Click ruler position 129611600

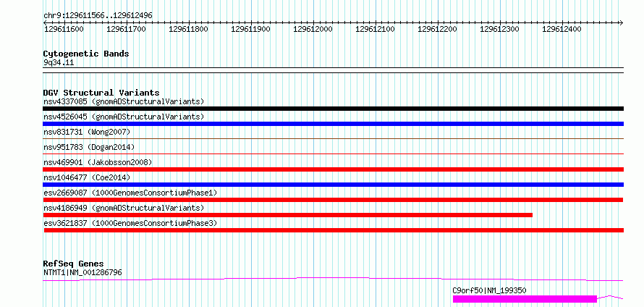64,29
